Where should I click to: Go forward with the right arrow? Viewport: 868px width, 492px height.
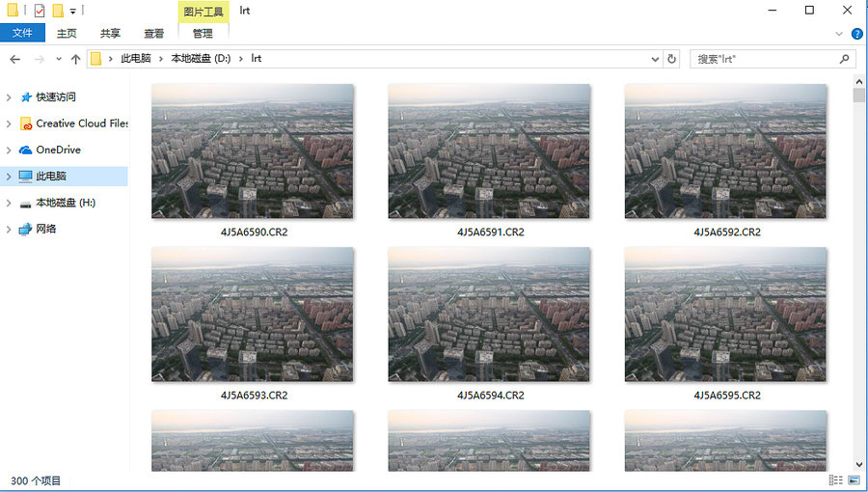coord(39,59)
